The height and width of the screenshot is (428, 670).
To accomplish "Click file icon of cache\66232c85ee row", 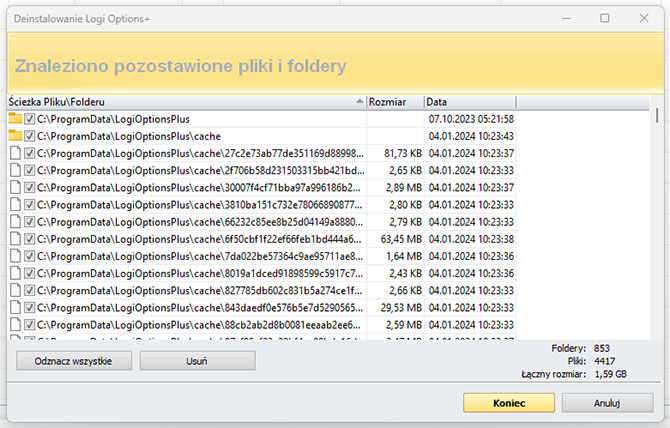I will tap(15, 222).
